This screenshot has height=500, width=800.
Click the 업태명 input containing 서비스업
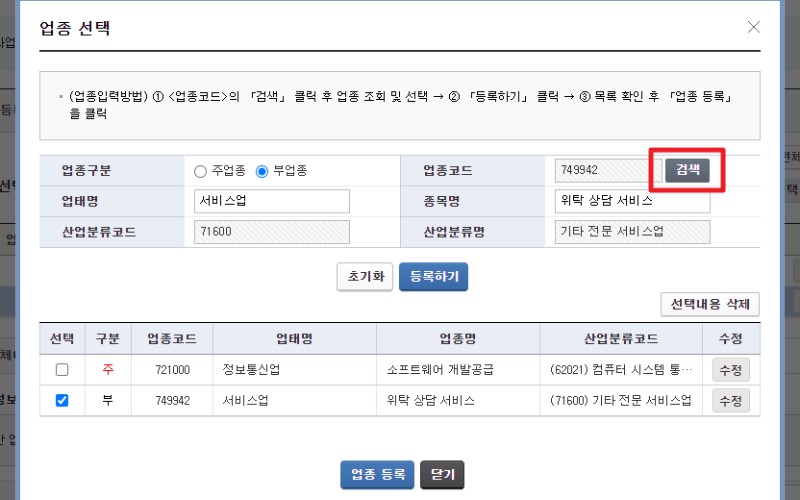[x=272, y=201]
